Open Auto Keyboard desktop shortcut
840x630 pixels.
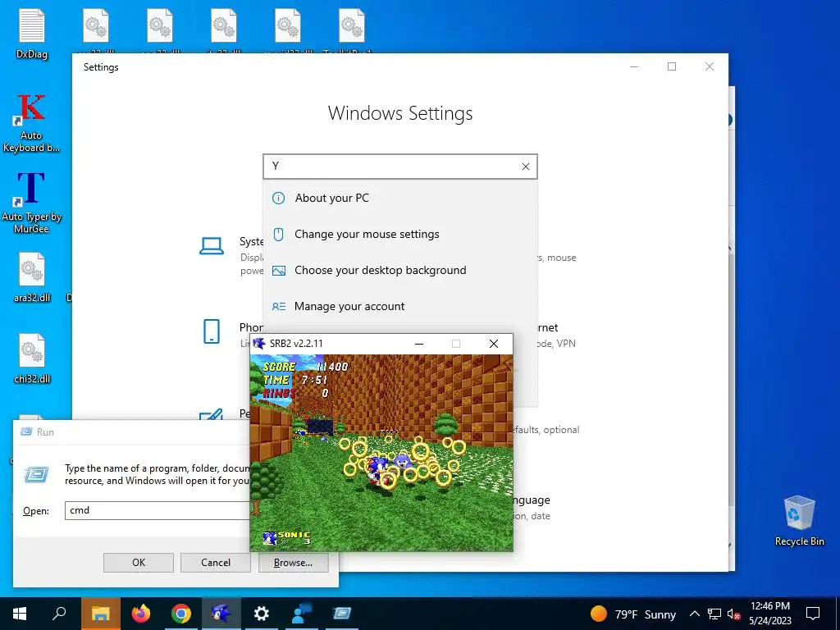(x=31, y=123)
